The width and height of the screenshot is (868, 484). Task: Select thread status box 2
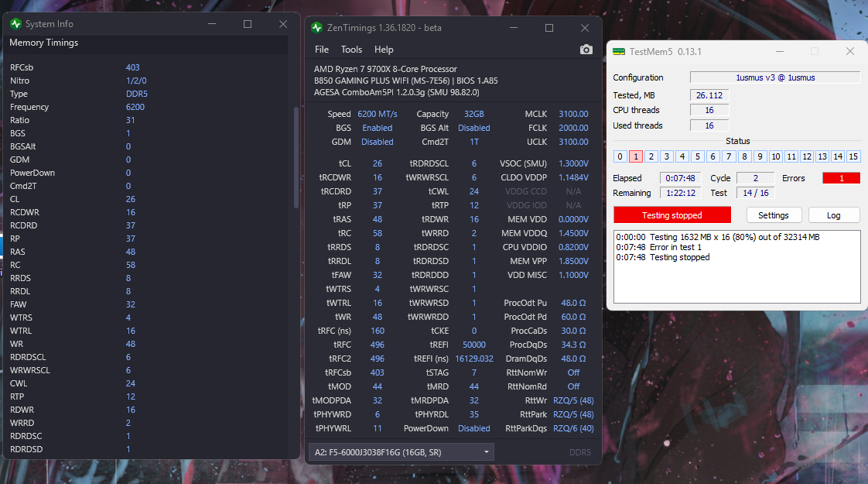point(651,156)
